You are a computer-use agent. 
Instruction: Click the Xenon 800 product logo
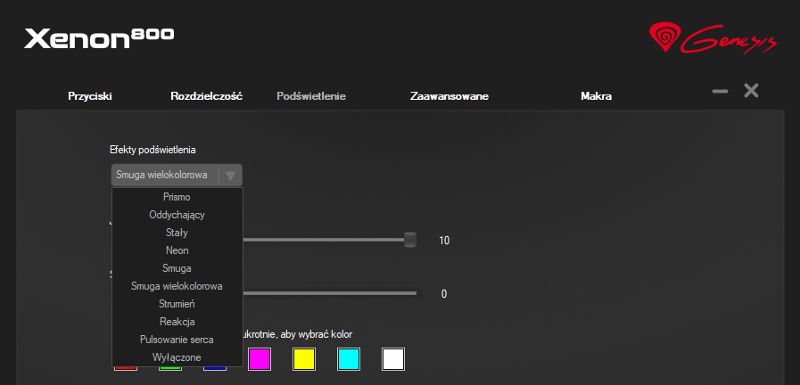(x=99, y=38)
